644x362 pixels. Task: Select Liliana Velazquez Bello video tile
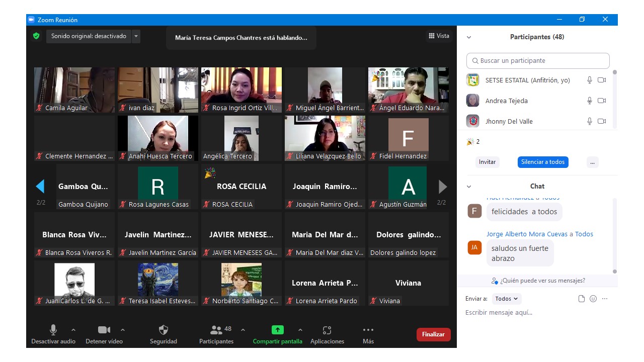point(325,138)
